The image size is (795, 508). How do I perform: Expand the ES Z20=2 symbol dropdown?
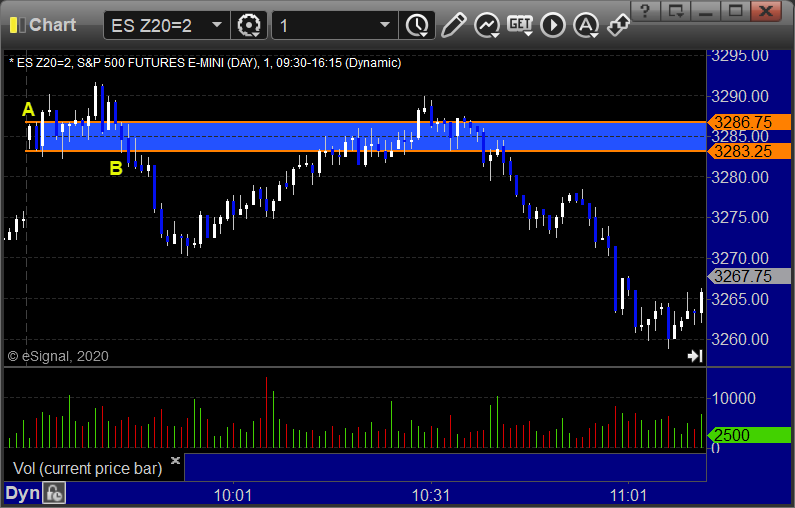point(216,25)
